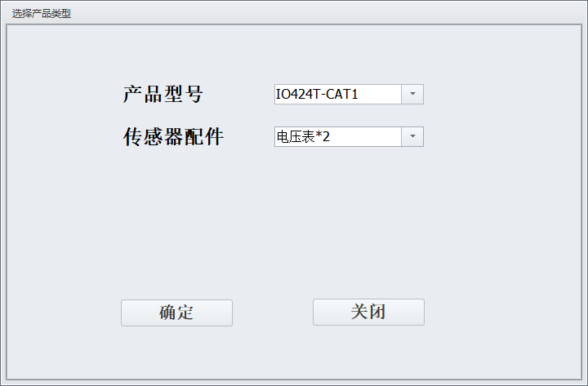Click the 电压表*2 combo box text
Viewport: 588px width, 386px height.
303,136
